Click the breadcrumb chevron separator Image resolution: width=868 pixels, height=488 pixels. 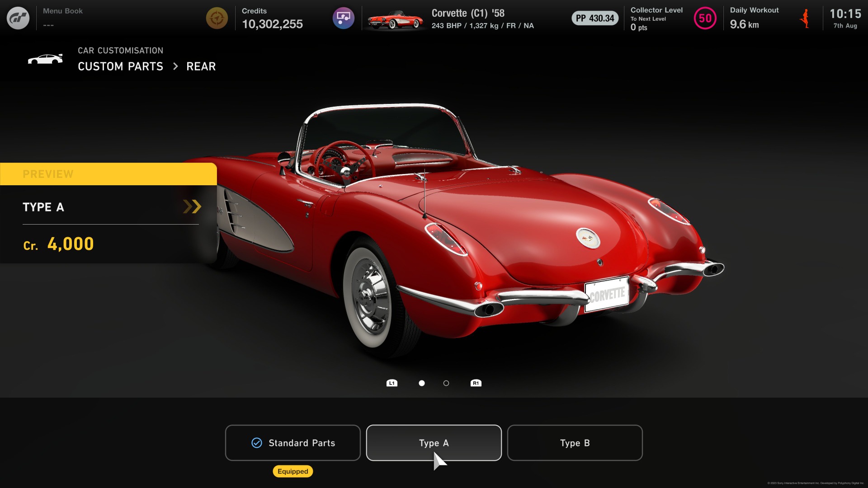pos(175,66)
